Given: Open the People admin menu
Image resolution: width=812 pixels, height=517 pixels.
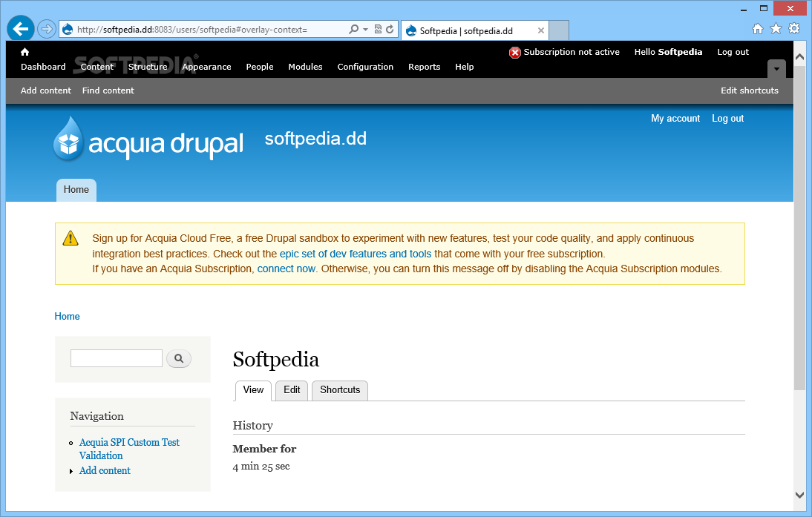Looking at the screenshot, I should coord(260,67).
